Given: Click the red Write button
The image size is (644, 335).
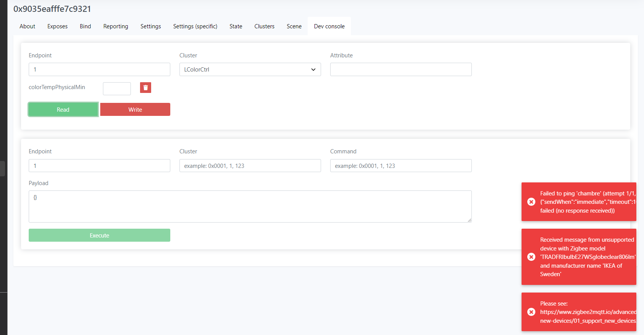Looking at the screenshot, I should pyautogui.click(x=135, y=109).
